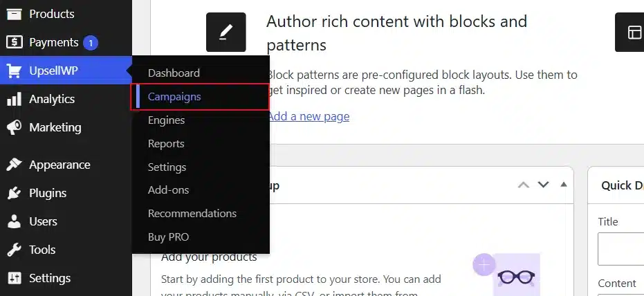Open Settings in UpsellWP submenu
This screenshot has width=644, height=296.
[167, 167]
